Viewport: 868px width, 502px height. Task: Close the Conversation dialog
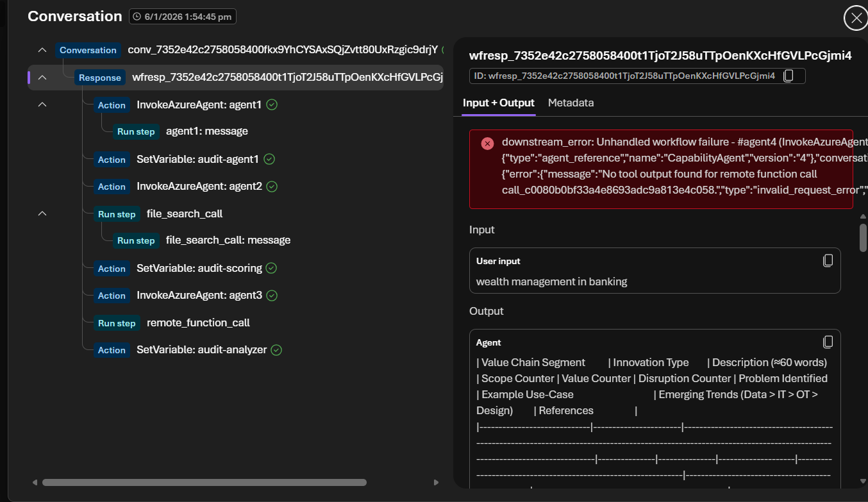click(x=856, y=19)
